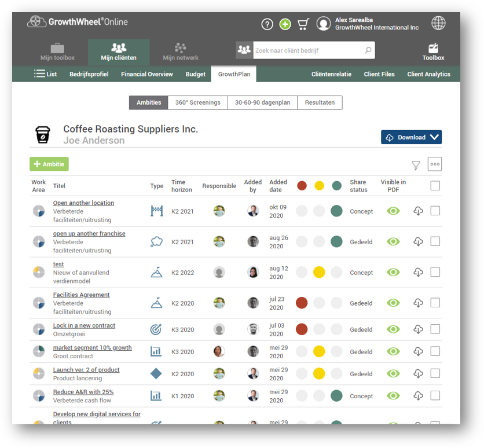Open Alex Sarealba user profile avatar

tap(324, 24)
